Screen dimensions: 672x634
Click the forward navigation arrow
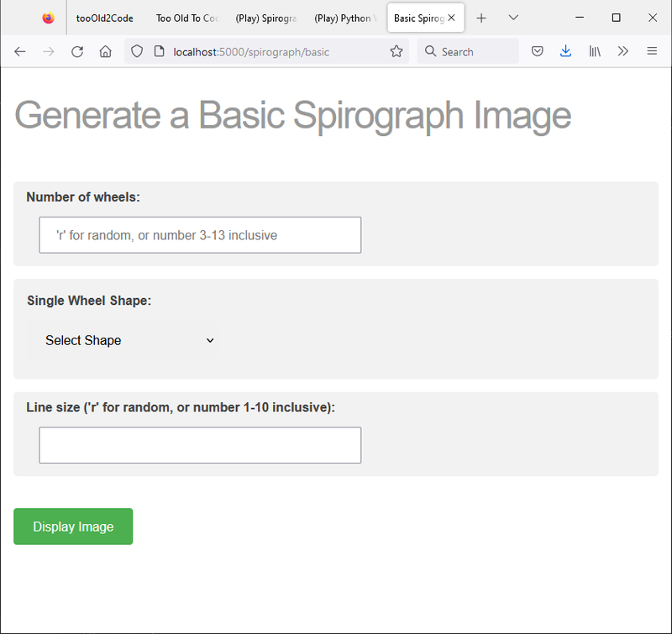[x=49, y=52]
